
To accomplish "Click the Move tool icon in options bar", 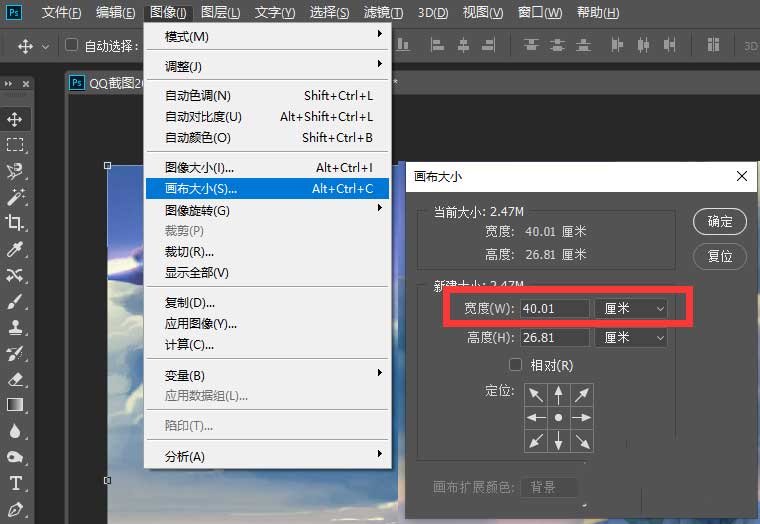I will [x=25, y=46].
